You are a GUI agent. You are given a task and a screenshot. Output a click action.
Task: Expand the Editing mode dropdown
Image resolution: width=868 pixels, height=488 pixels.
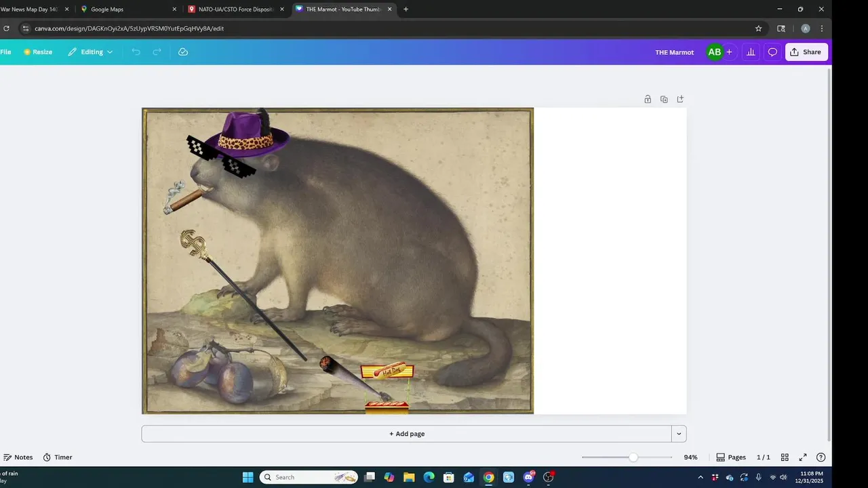pyautogui.click(x=90, y=52)
